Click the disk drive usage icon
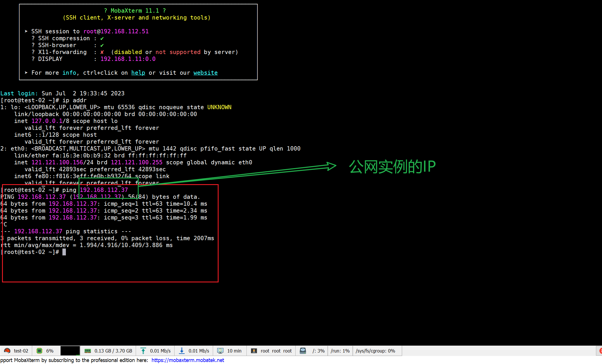The image size is (602, 364). tap(303, 350)
